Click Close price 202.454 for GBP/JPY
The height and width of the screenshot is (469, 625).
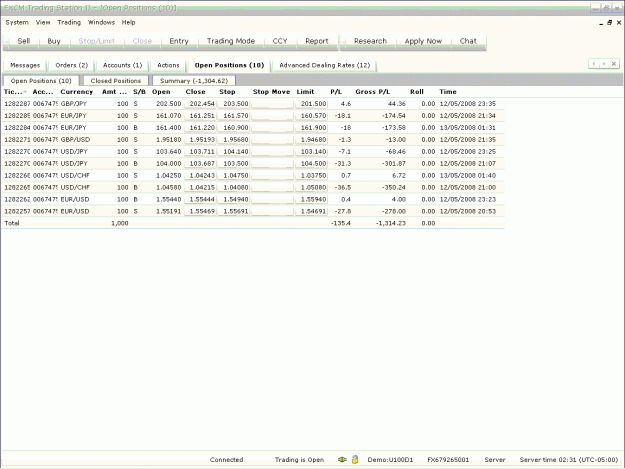200,104
